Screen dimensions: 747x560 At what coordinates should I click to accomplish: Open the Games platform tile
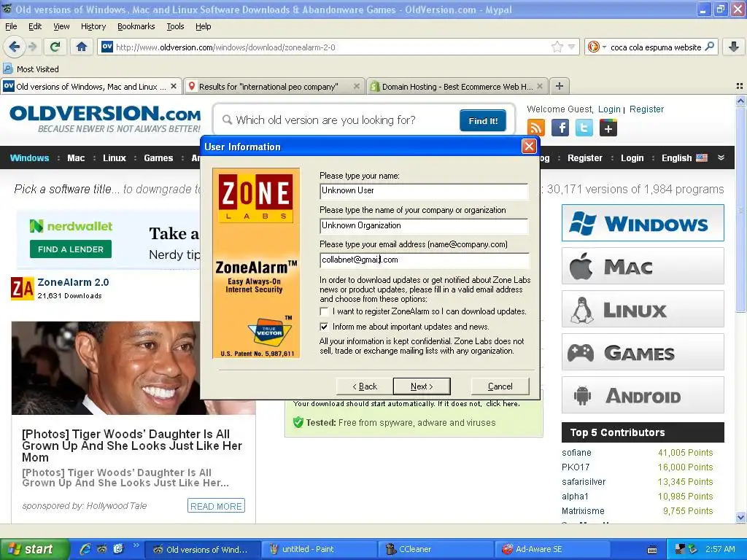[x=643, y=352]
